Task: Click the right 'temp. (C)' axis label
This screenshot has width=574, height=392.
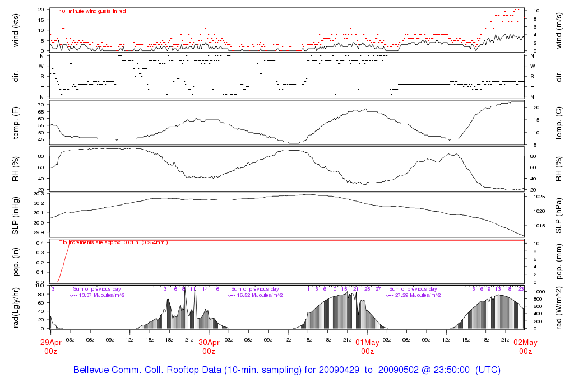Action: click(x=559, y=123)
